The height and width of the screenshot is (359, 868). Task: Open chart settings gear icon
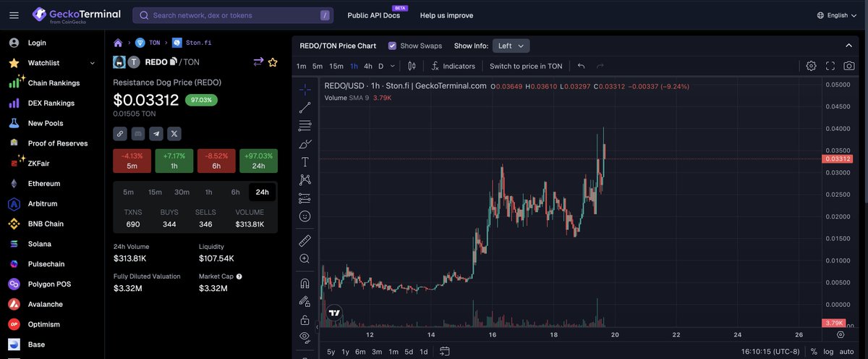(811, 66)
